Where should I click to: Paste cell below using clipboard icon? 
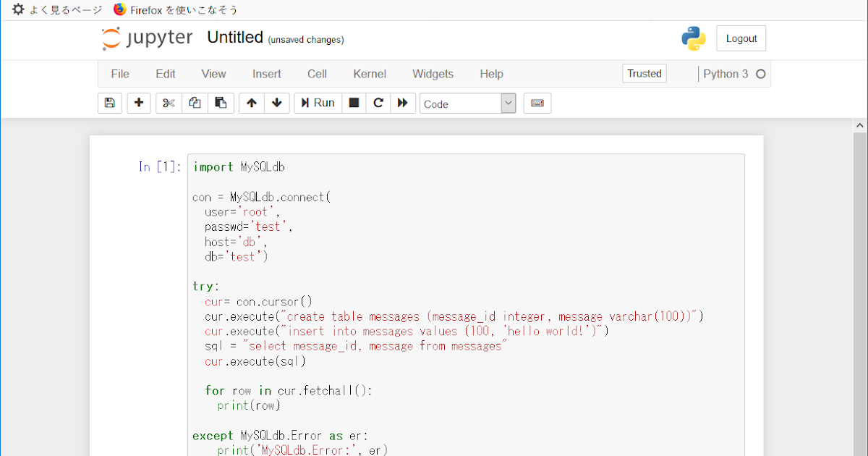click(220, 103)
